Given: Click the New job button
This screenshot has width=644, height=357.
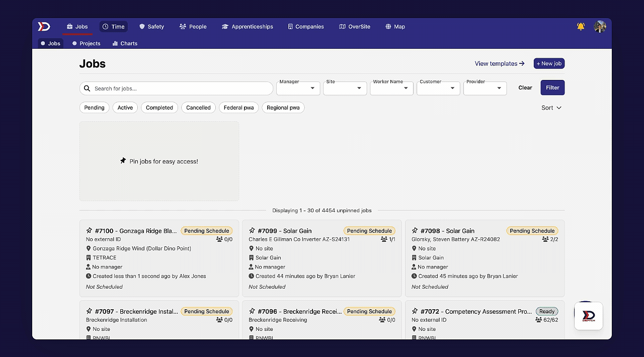Looking at the screenshot, I should [549, 63].
